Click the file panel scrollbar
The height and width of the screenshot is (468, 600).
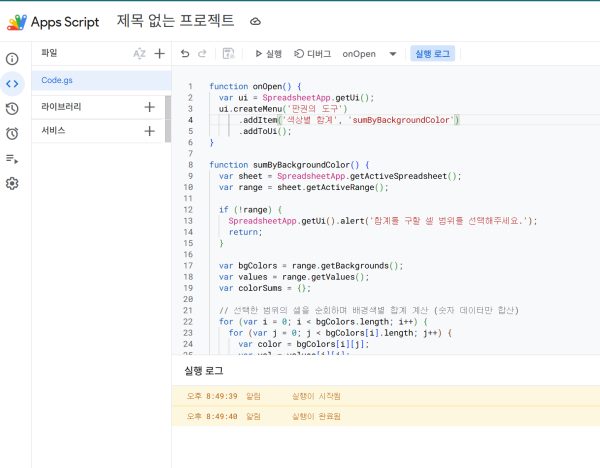coord(168,119)
